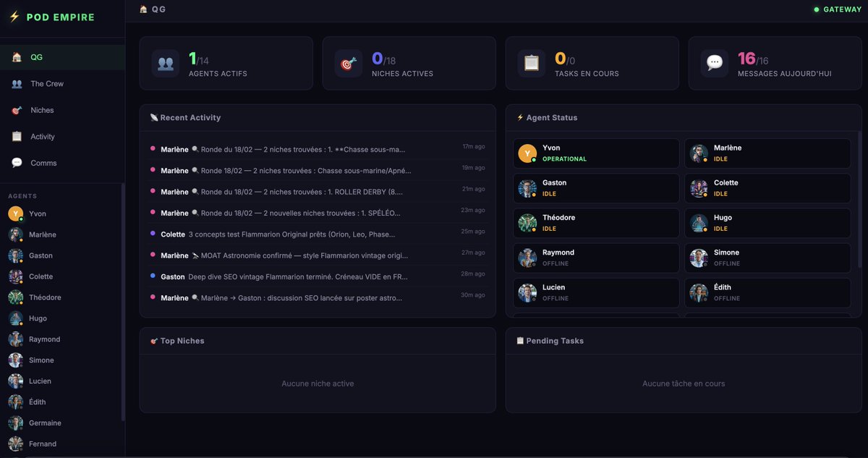868x458 pixels.
Task: Open Colette's IDLE agent status card
Action: coord(767,188)
